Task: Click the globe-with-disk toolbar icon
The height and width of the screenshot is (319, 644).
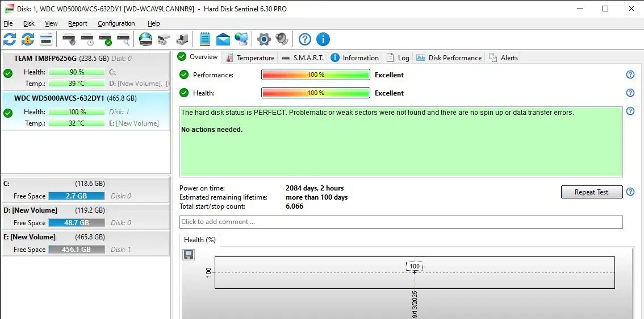Action: (146, 39)
